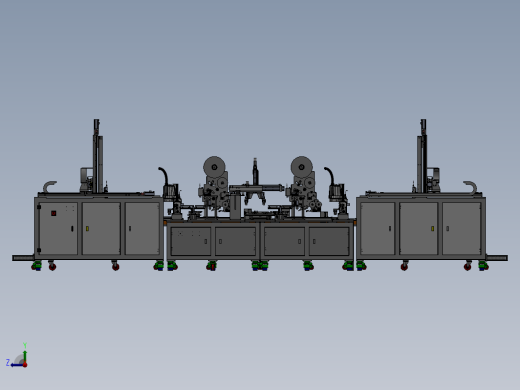Click the "Y" label of the triad
Viewport: 520px width, 390px height.
25,345
